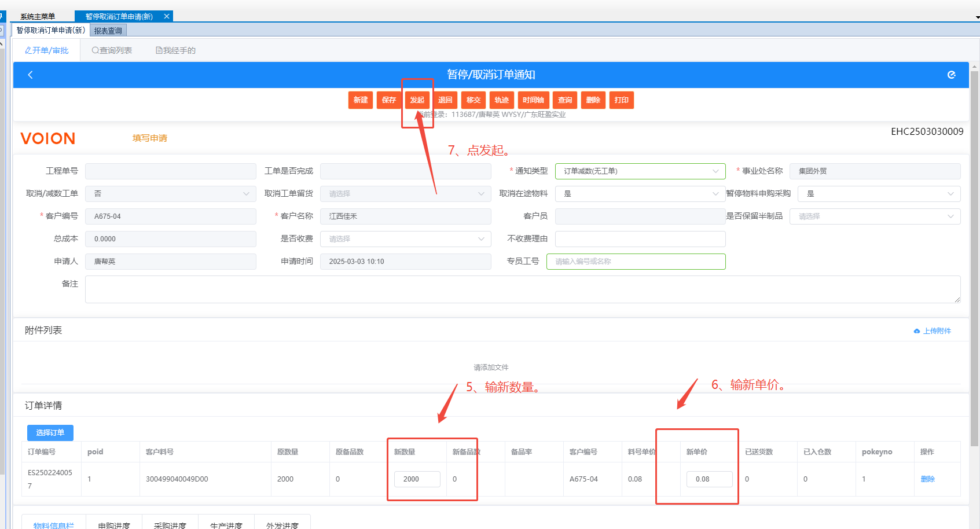The width and height of the screenshot is (980, 529).
Task: Click the red 删除 toolbar button
Action: [x=593, y=100]
